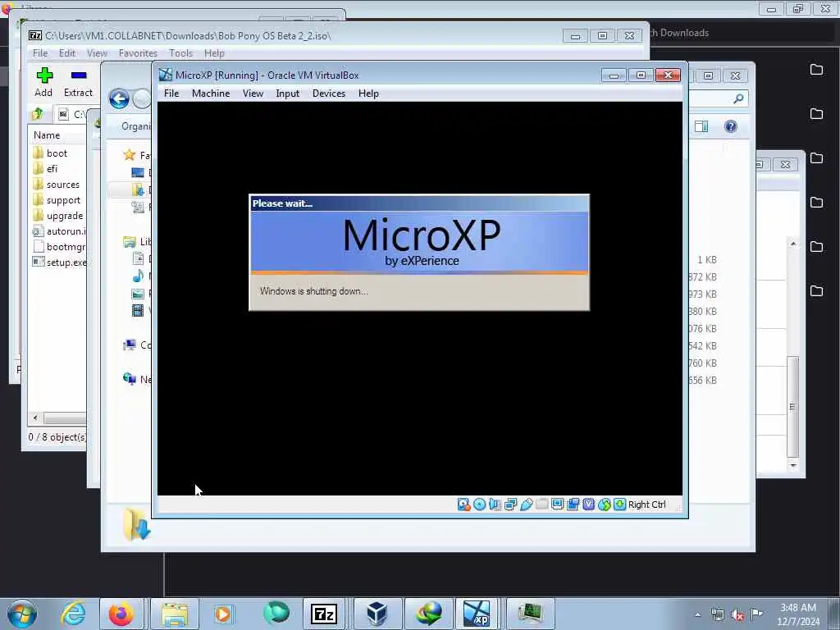Show hidden tray icons arrow
Screen dimensions: 840x630
pyautogui.click(x=697, y=615)
